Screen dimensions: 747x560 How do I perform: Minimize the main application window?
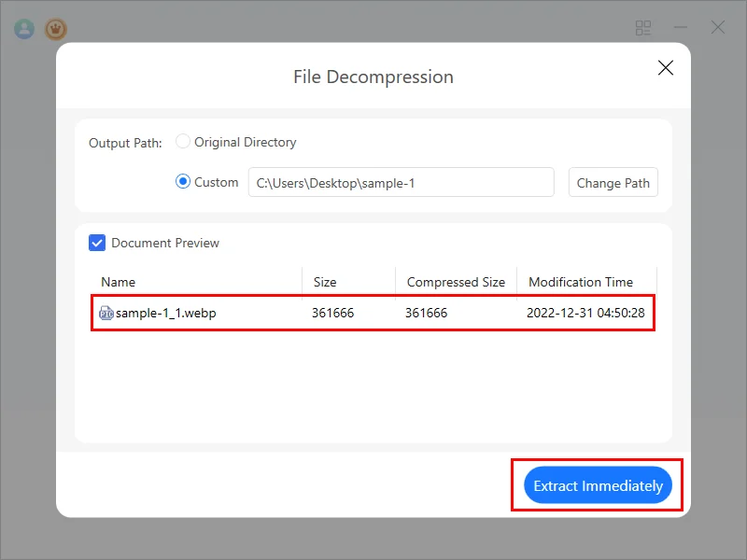click(681, 28)
